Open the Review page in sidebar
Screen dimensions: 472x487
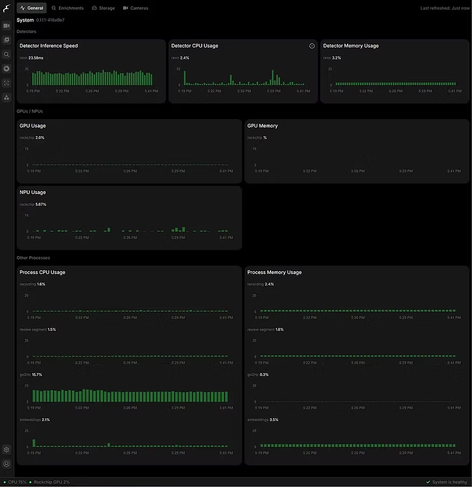(6, 40)
